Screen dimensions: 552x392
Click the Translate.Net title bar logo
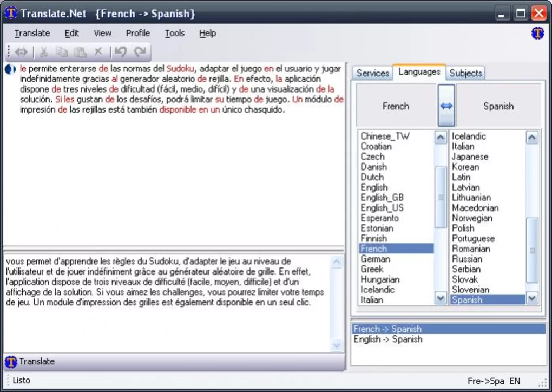tap(11, 14)
